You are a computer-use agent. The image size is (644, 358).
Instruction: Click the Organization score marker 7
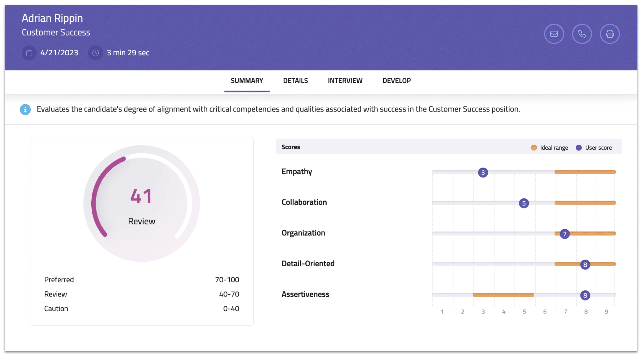[564, 234]
